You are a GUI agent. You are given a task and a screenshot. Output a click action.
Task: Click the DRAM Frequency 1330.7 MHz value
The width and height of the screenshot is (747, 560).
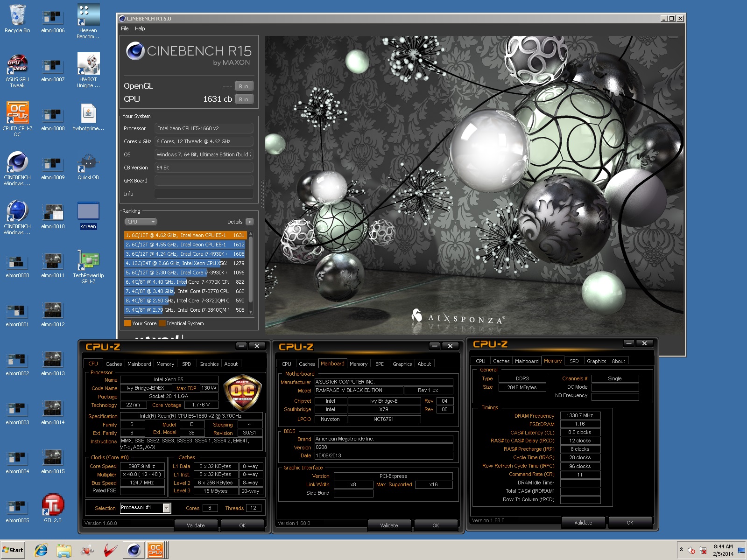580,415
